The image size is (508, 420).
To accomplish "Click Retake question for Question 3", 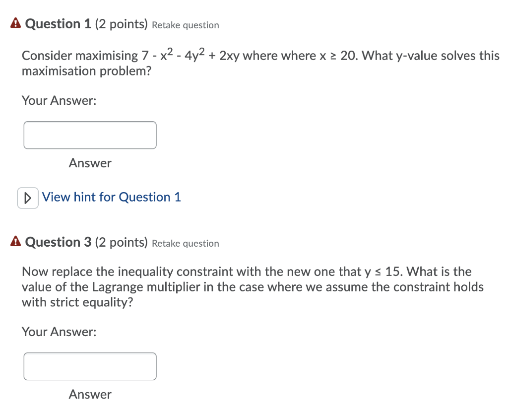I will 185,243.
